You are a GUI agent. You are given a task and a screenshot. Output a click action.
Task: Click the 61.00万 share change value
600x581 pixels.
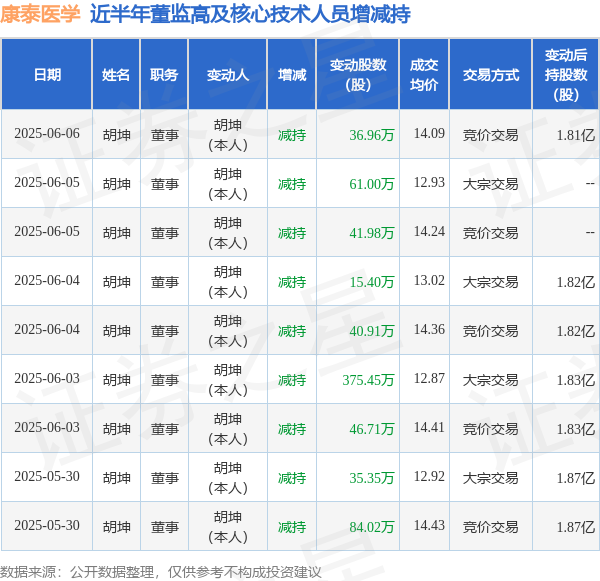point(372,184)
